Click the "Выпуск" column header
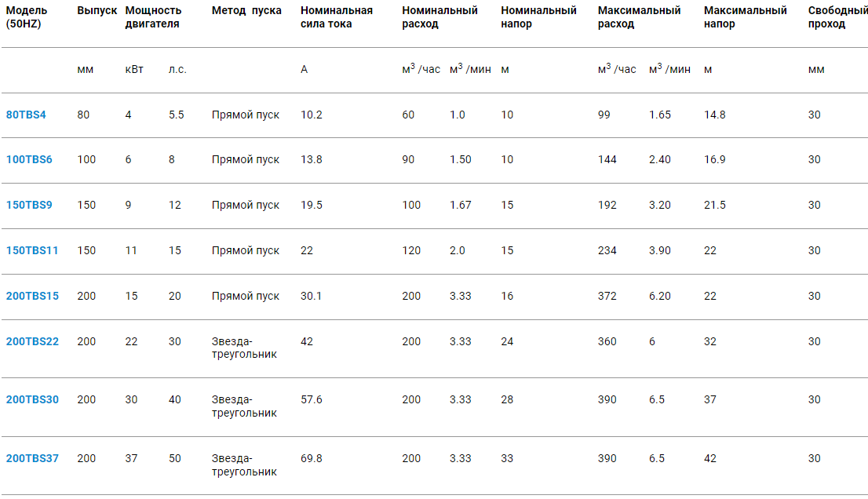The width and height of the screenshot is (868, 499). (x=97, y=11)
